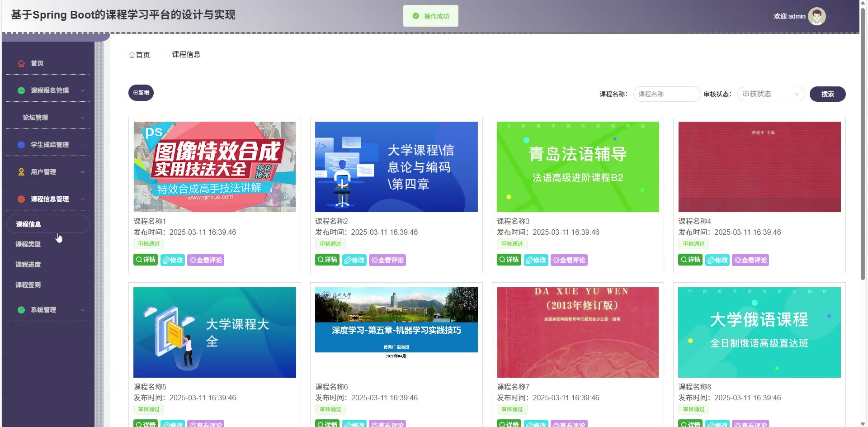Viewport: 868px width, 427px height.
Task: Expand the 论坛管理 menu chevron
Action: (83, 118)
